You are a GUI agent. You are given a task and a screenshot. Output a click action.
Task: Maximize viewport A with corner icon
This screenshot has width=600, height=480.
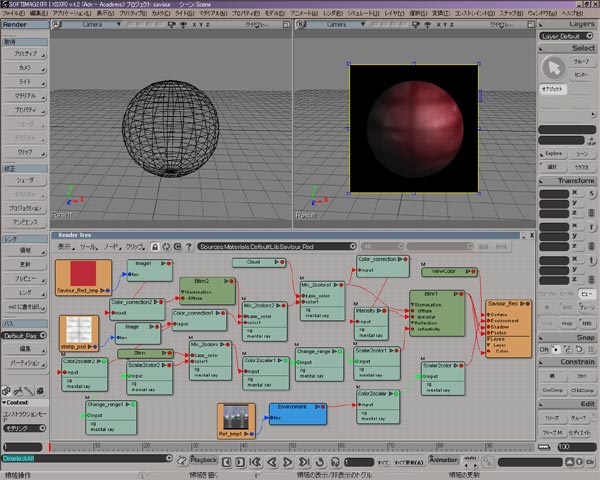point(286,24)
